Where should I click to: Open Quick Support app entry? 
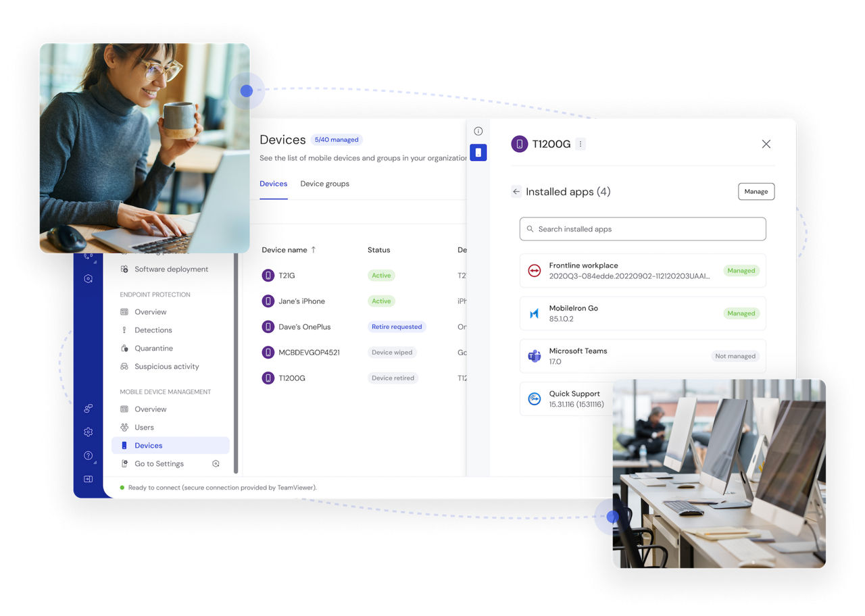pos(566,399)
